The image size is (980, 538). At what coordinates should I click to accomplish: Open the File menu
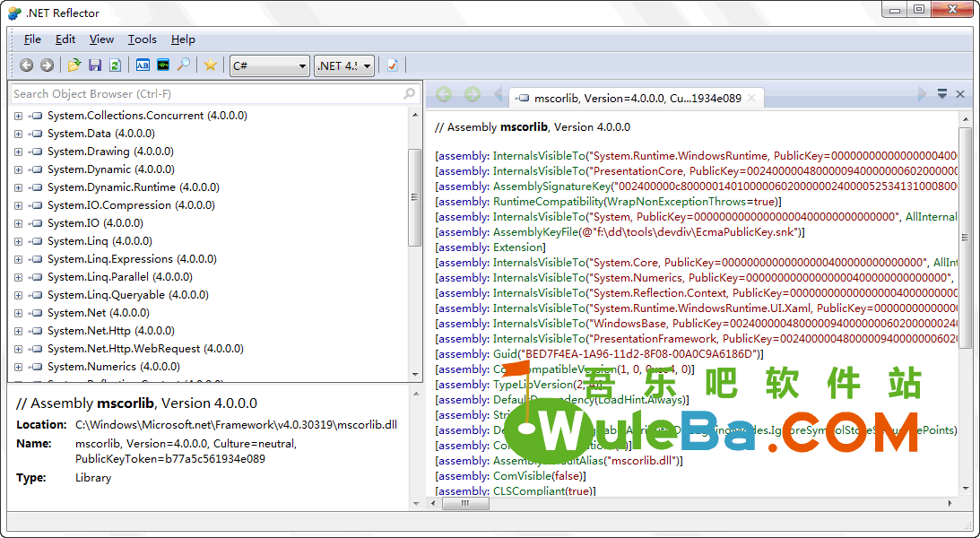click(x=32, y=39)
